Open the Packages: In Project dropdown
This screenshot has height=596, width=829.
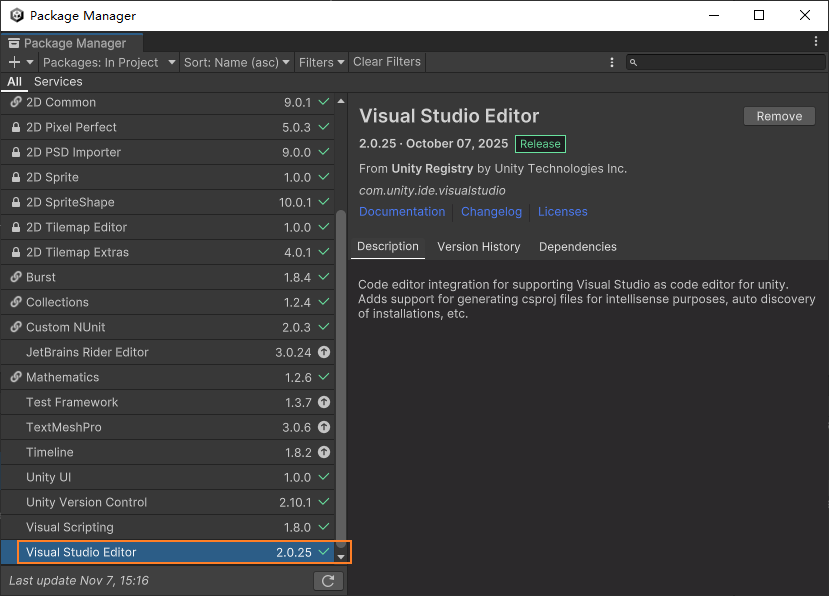coord(109,62)
